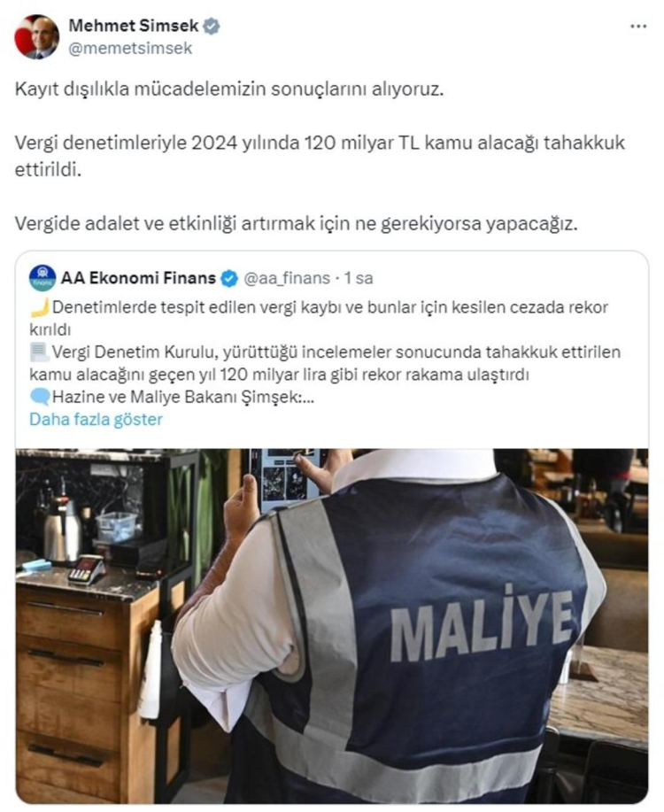Open the MALİYE vest photo
Image resolution: width=664 pixels, height=812 pixels.
(331, 625)
